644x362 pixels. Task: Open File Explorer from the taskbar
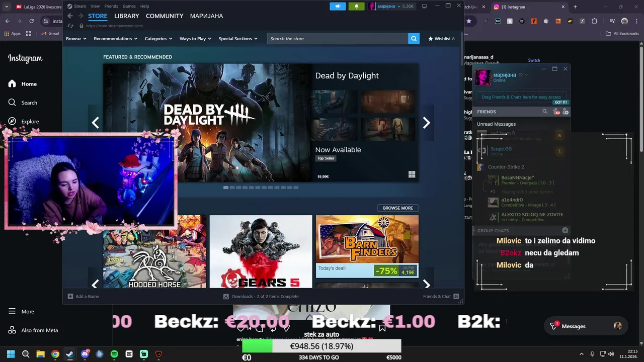40,354
